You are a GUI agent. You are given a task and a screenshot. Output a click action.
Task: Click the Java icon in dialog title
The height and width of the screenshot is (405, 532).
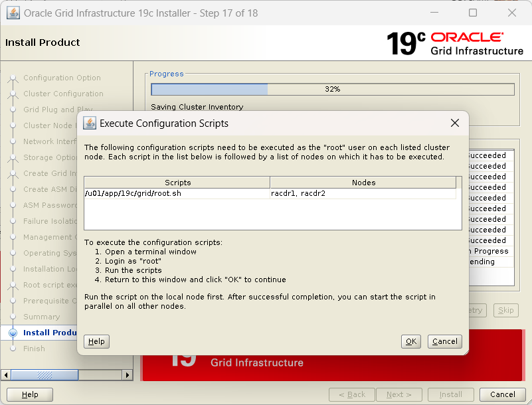point(90,123)
